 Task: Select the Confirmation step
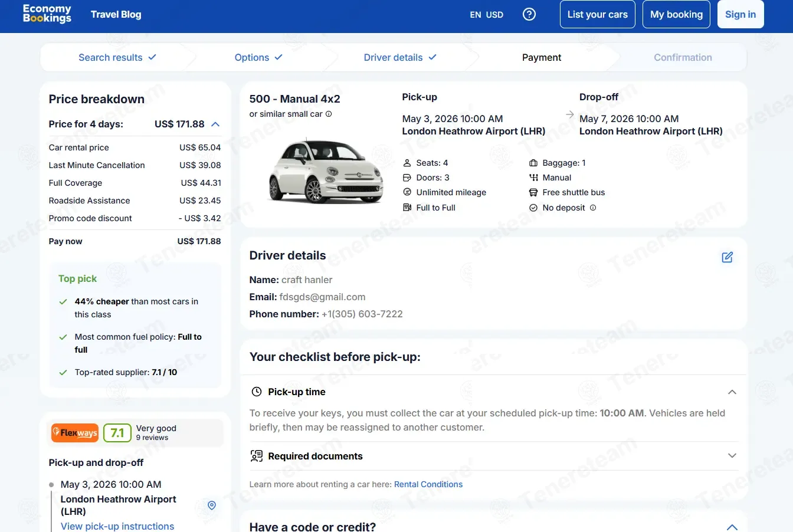point(683,57)
